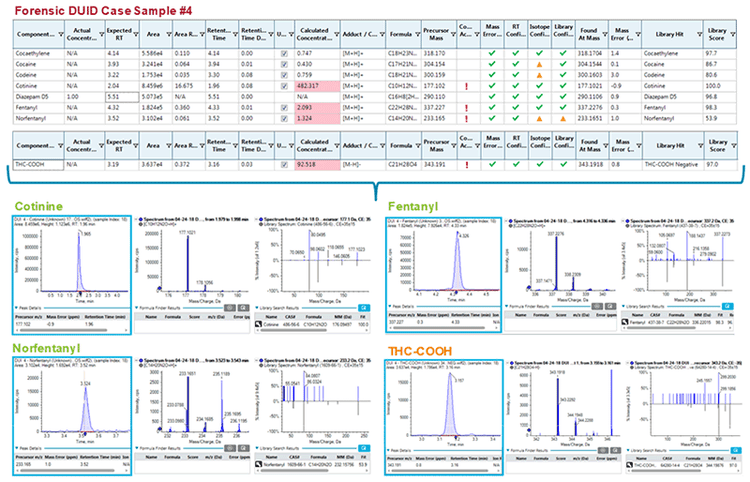
Task: Click the Cotinine concentration warning exclamation icon
Action: 467,86
